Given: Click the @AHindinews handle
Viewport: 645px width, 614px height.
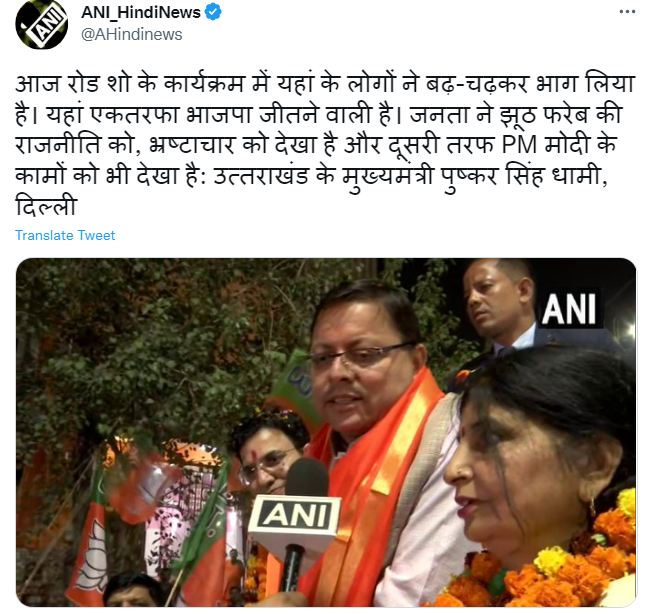Looking at the screenshot, I should click(132, 35).
